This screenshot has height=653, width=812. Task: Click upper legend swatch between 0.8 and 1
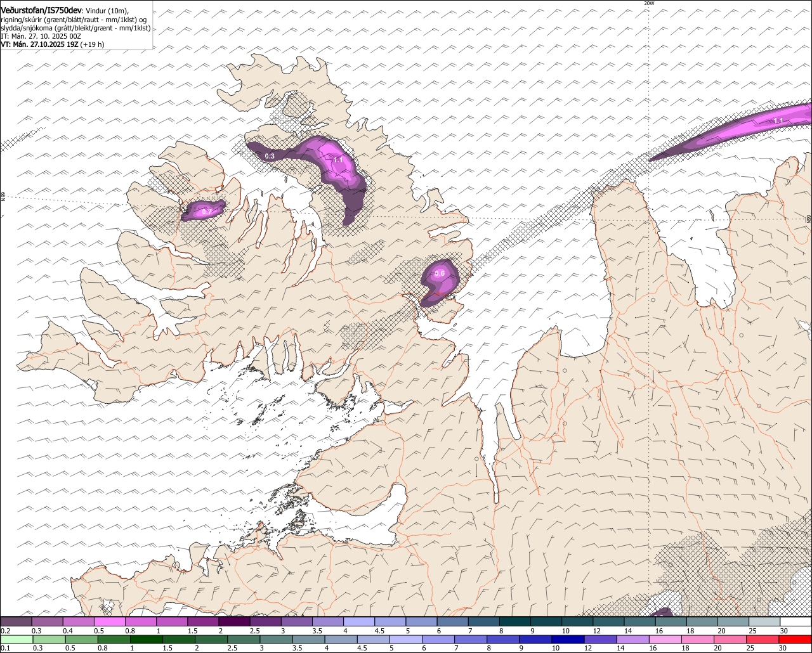point(141,622)
